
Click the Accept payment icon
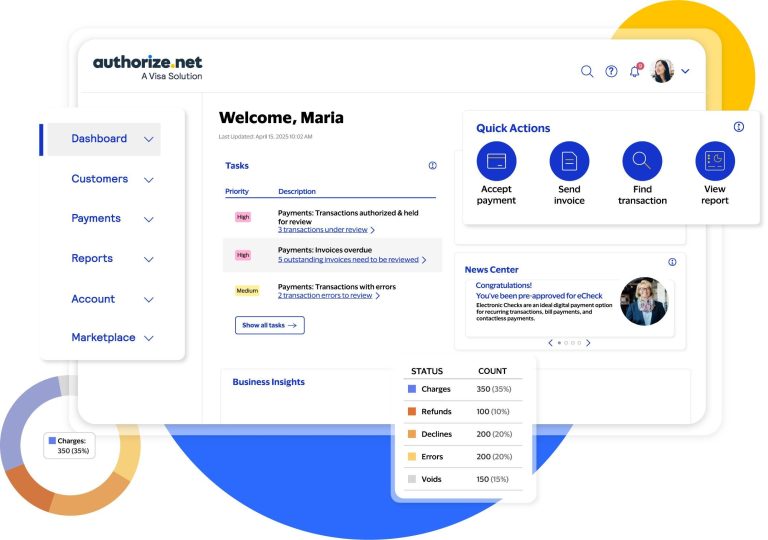pos(496,161)
